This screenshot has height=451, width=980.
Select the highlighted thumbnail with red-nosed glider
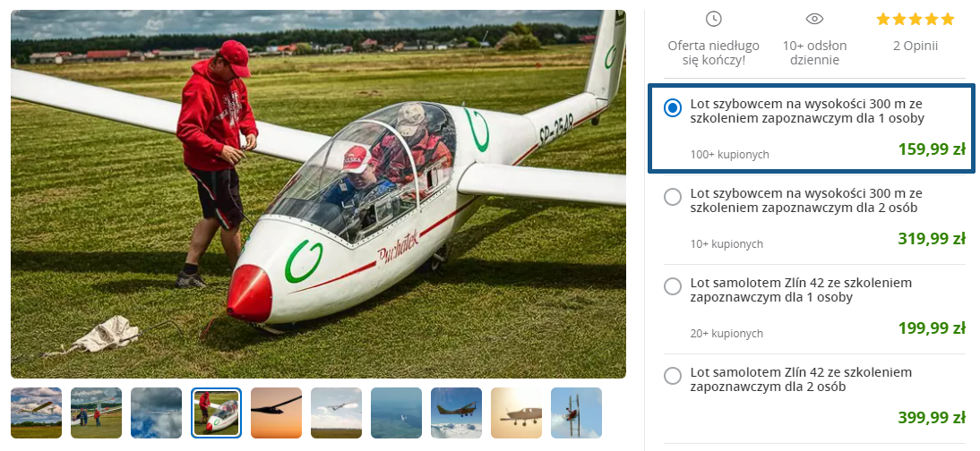tap(217, 413)
